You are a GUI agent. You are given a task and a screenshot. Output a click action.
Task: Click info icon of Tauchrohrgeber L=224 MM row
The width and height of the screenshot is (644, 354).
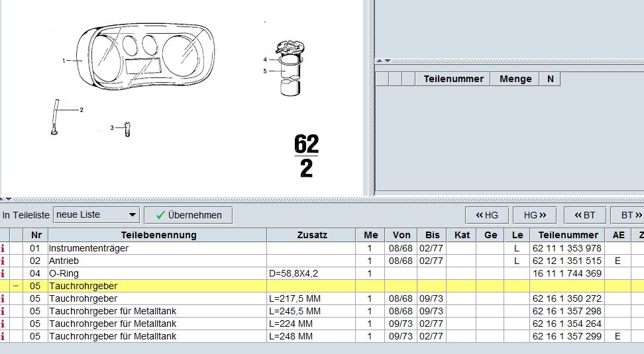3,324
